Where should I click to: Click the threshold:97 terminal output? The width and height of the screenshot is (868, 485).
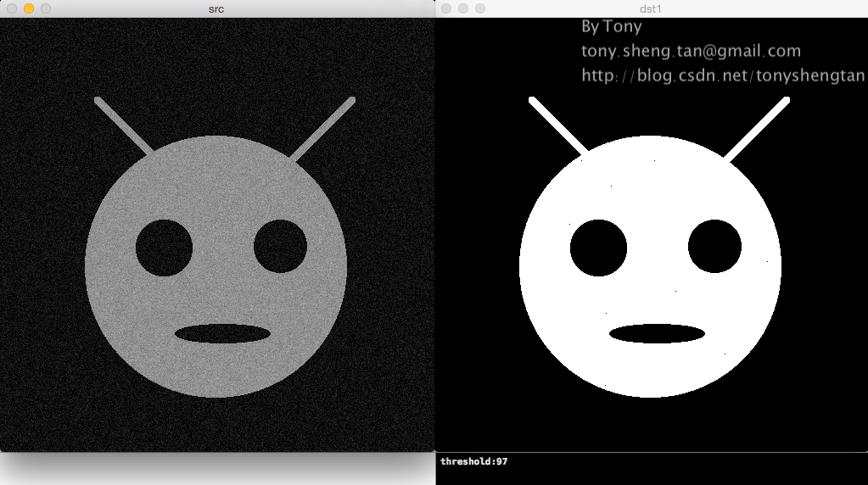point(473,461)
